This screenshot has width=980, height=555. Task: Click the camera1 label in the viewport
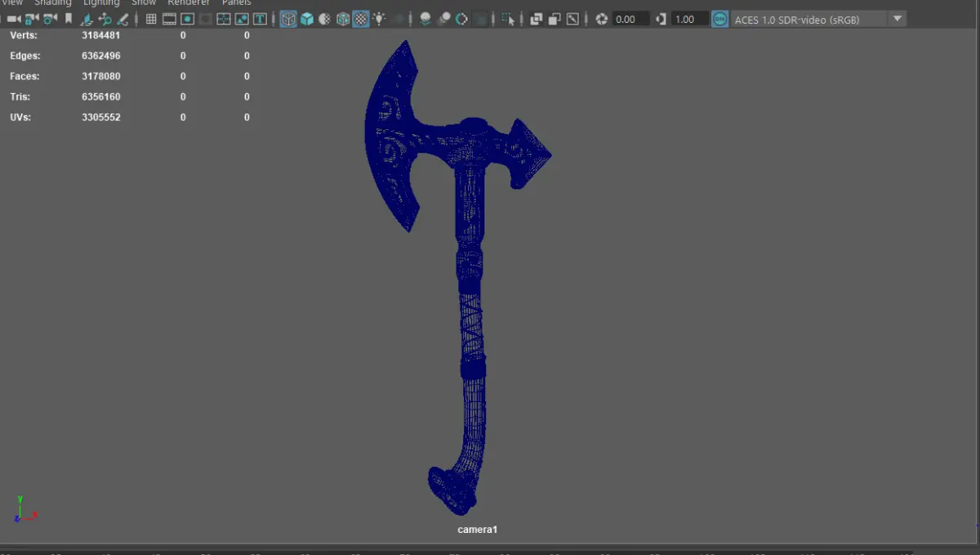click(x=477, y=530)
